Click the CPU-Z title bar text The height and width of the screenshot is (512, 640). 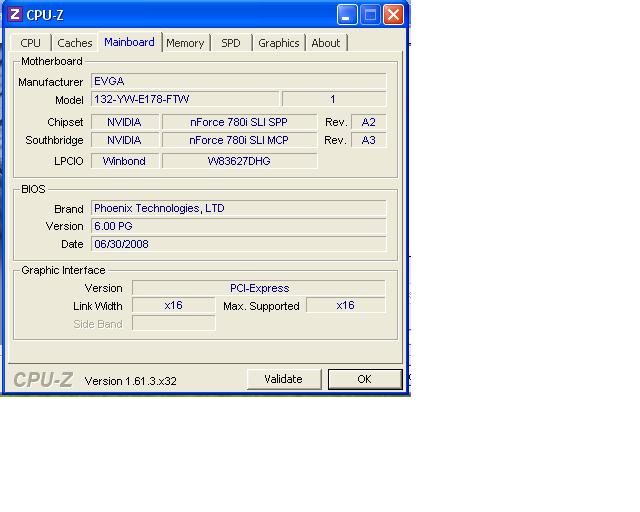point(45,15)
